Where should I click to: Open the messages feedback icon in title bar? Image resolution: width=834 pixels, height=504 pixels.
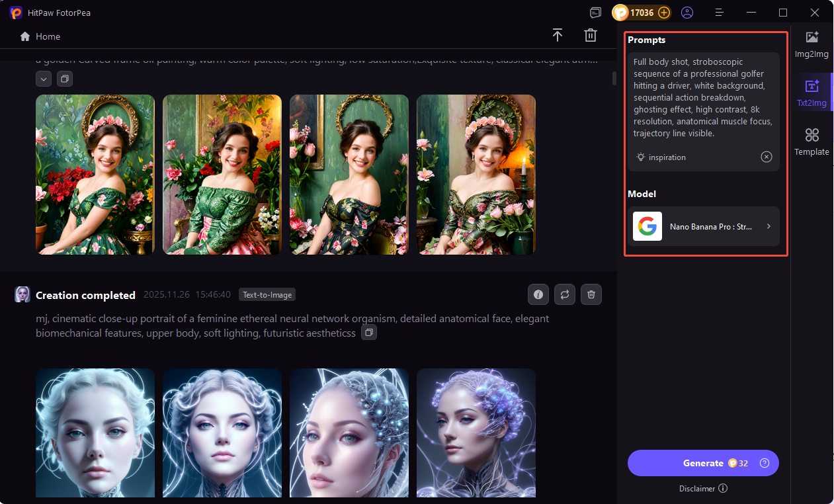coord(596,13)
